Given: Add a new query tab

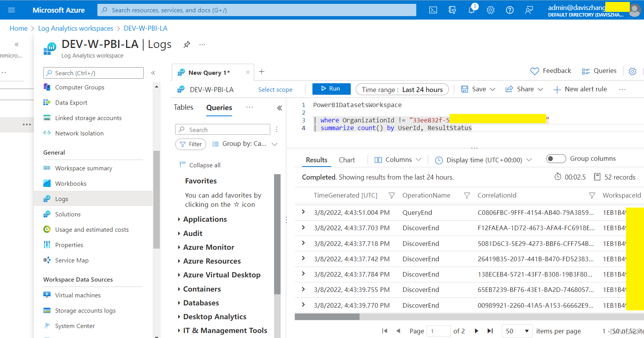Looking at the screenshot, I should (262, 72).
